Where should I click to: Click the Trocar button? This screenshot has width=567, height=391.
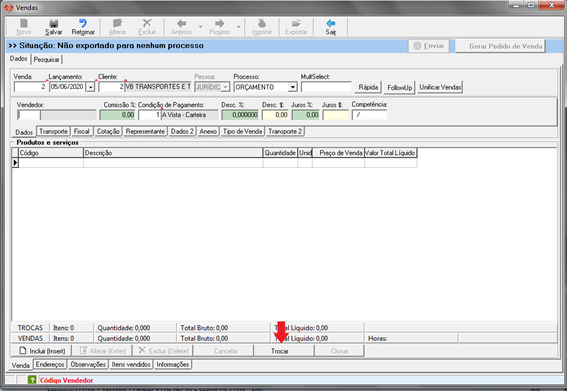coord(285,351)
